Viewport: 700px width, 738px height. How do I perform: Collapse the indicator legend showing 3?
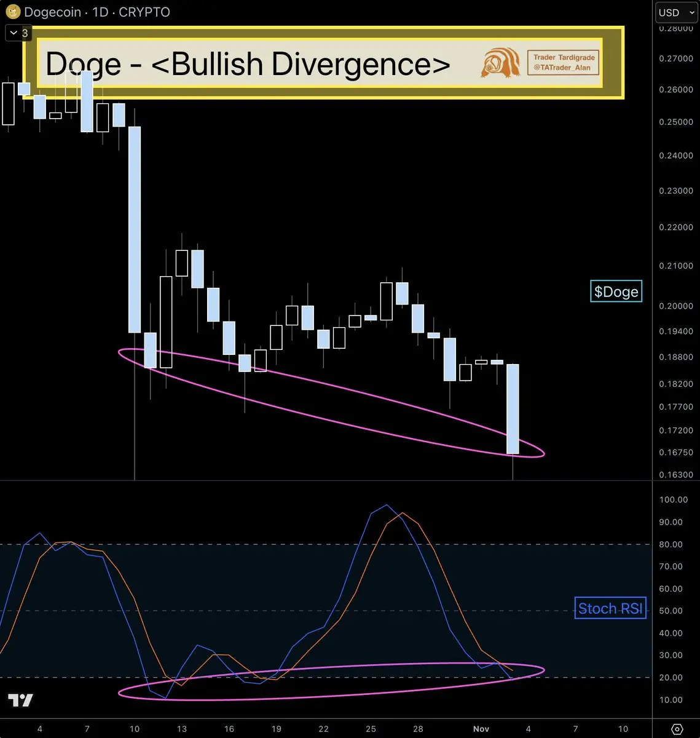(x=17, y=33)
